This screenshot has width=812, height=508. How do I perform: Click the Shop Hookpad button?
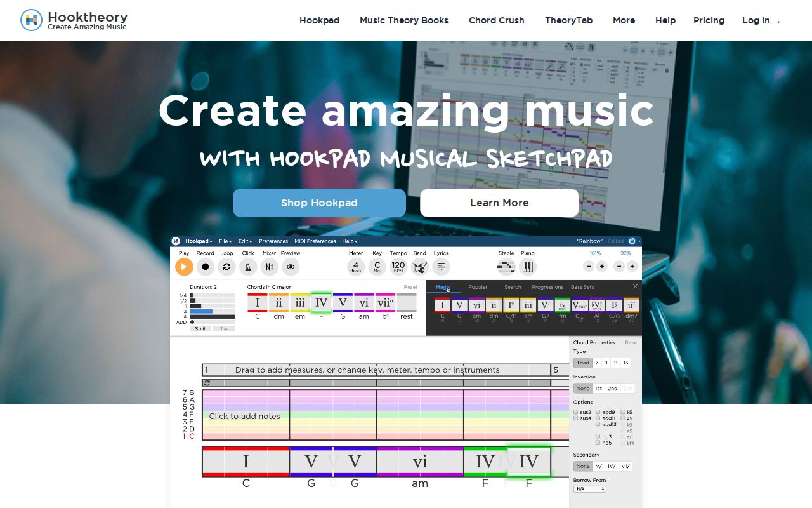click(319, 203)
